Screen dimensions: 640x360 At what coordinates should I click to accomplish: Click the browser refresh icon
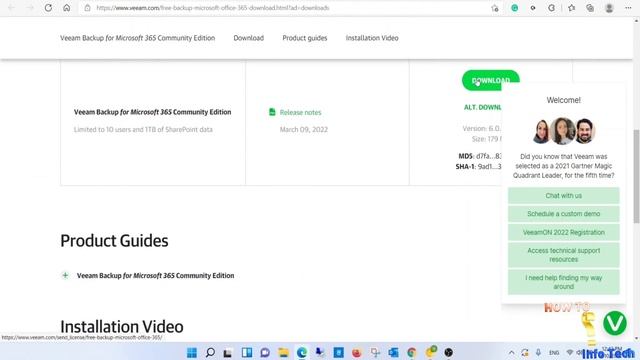48,8
